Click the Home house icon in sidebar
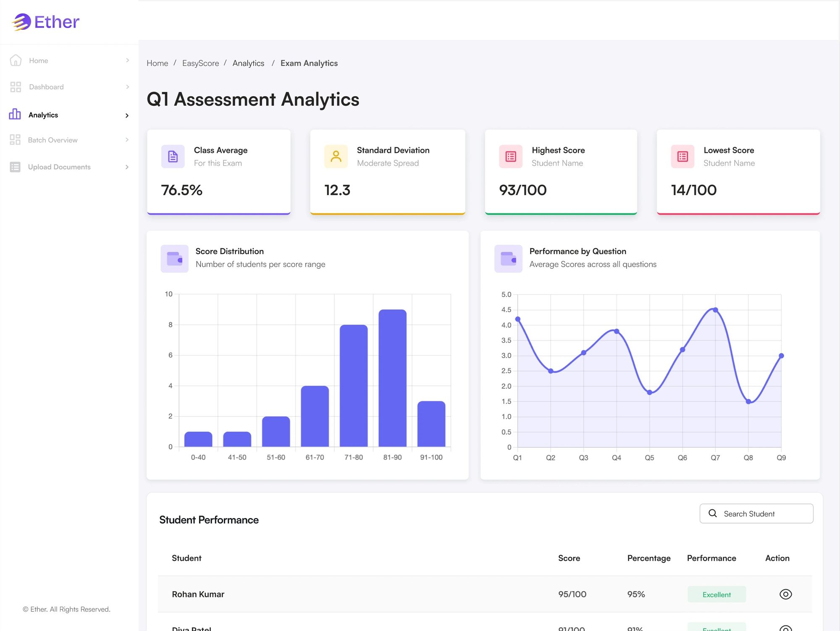The height and width of the screenshot is (631, 840). [16, 60]
